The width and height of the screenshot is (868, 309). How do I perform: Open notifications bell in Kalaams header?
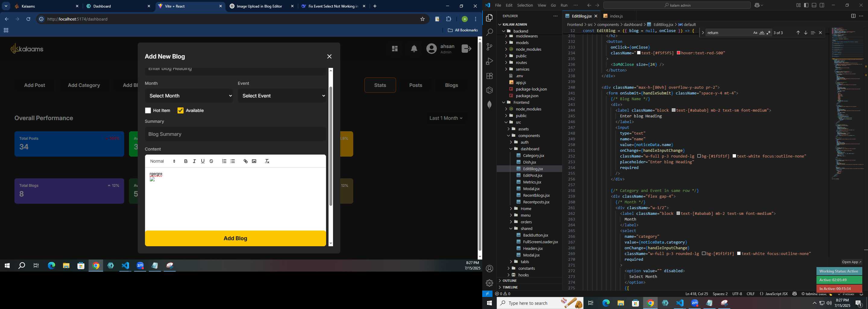coord(414,49)
